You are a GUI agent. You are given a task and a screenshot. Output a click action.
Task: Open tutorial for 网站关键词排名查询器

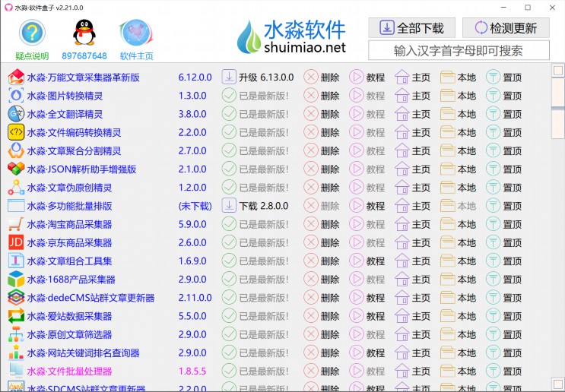pos(367,352)
